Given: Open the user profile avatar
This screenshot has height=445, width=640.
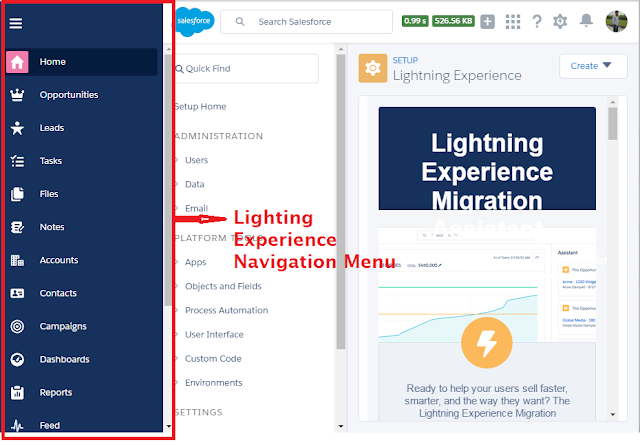Looking at the screenshot, I should (x=616, y=22).
